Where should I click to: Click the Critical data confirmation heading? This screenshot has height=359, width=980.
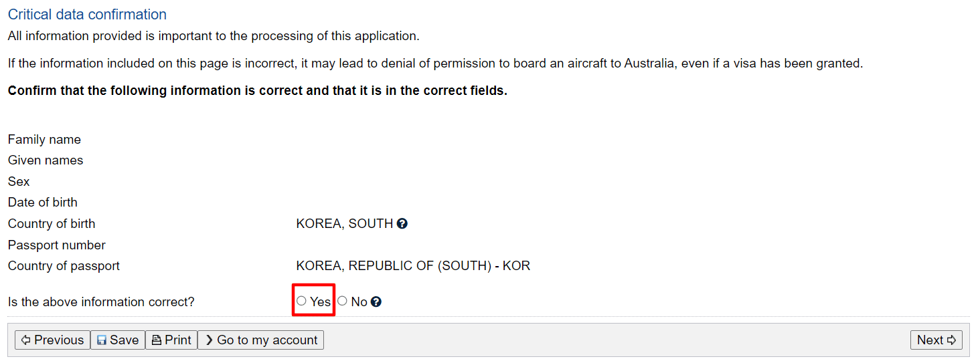(87, 15)
